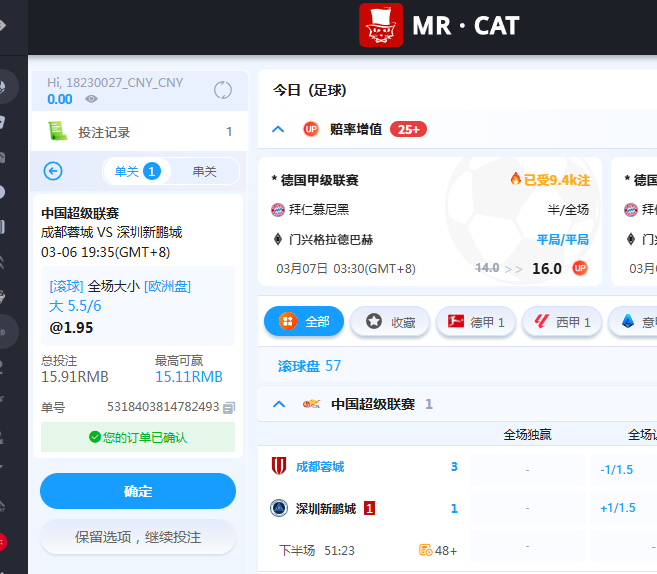The width and height of the screenshot is (657, 574).
Task: Open 投注记录 betting records
Action: click(x=140, y=132)
